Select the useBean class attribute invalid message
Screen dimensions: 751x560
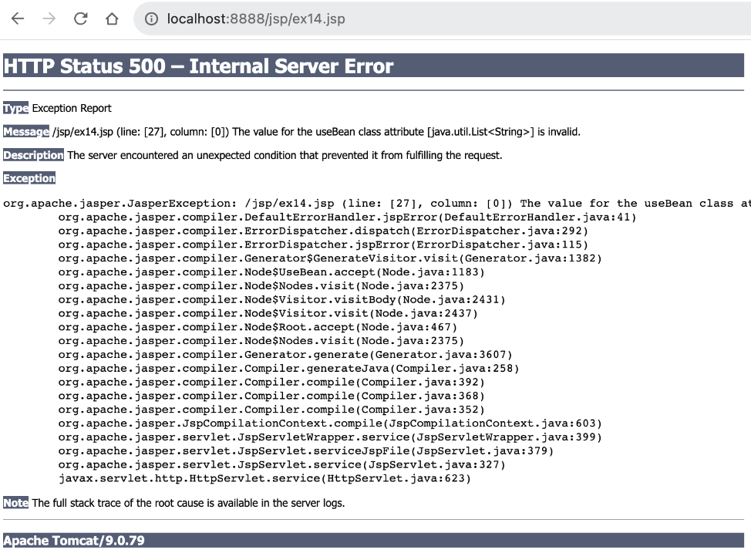point(316,132)
